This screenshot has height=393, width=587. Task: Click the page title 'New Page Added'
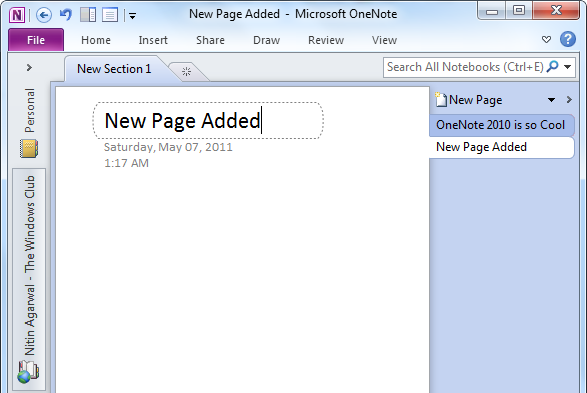[182, 121]
